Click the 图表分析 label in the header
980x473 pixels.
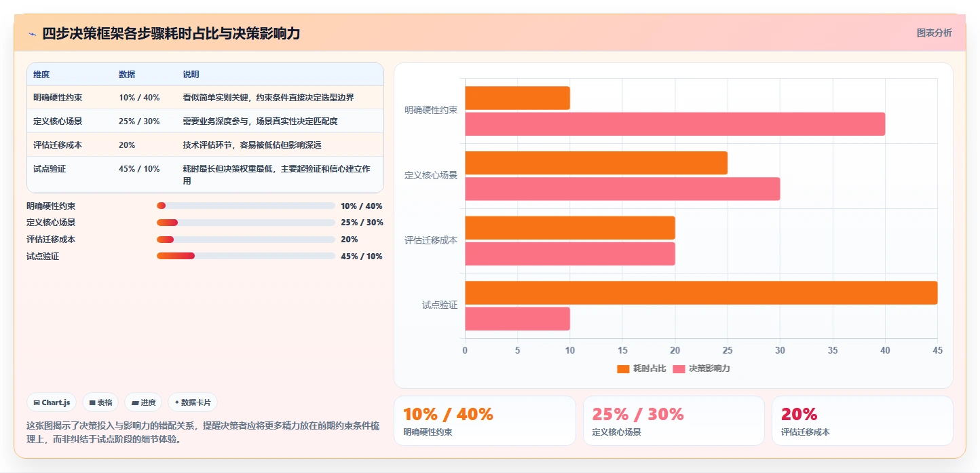coord(934,33)
